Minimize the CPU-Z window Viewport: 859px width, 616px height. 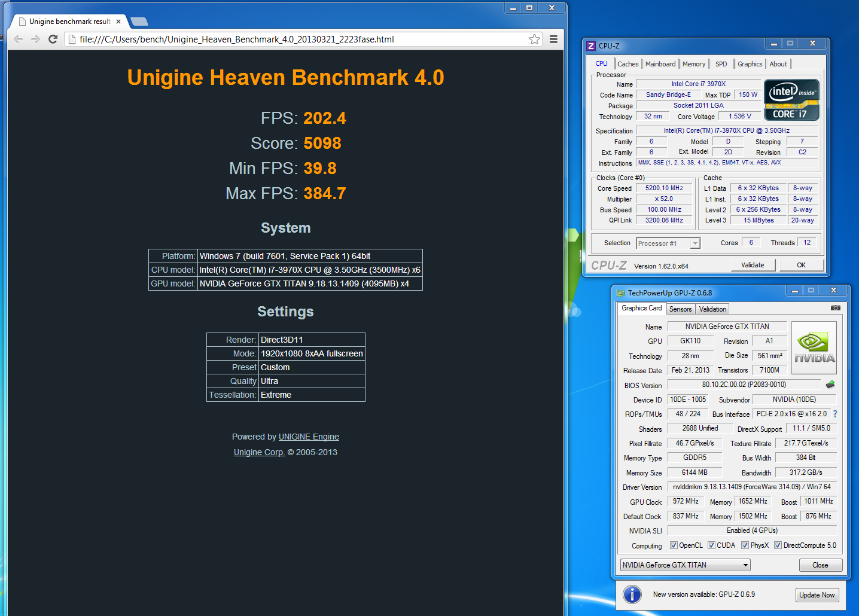[773, 44]
